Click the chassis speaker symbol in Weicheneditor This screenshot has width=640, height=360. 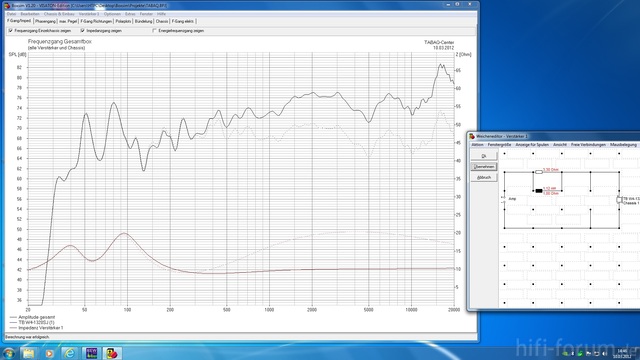point(619,200)
